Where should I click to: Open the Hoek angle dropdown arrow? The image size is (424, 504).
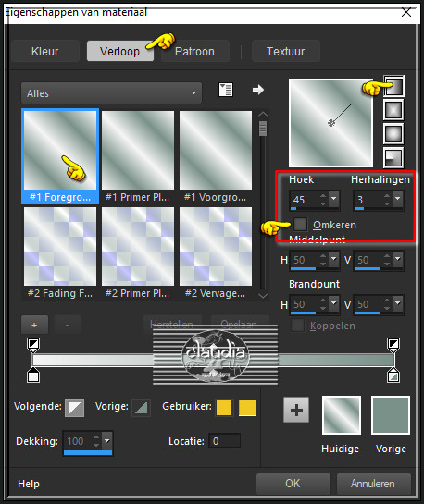(333, 199)
